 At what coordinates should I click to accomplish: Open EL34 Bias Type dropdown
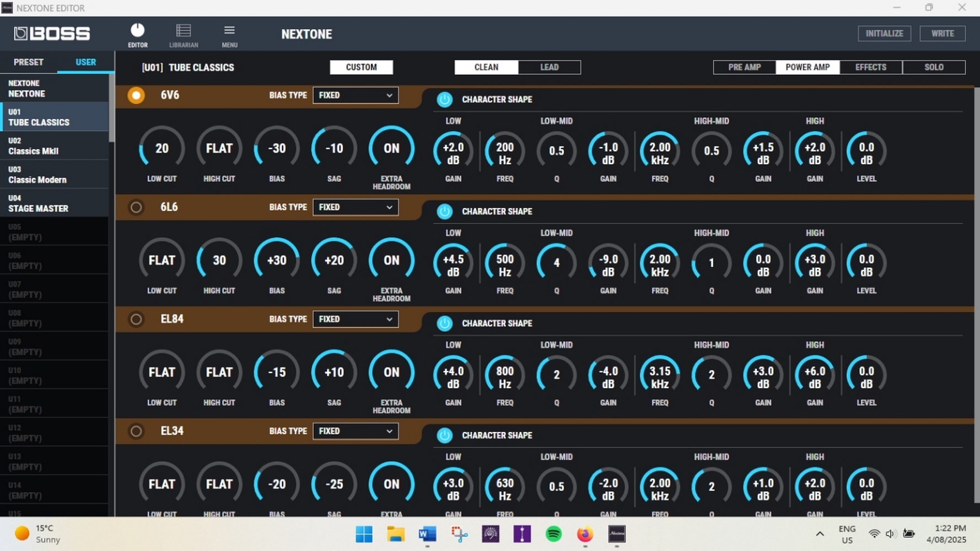point(356,431)
